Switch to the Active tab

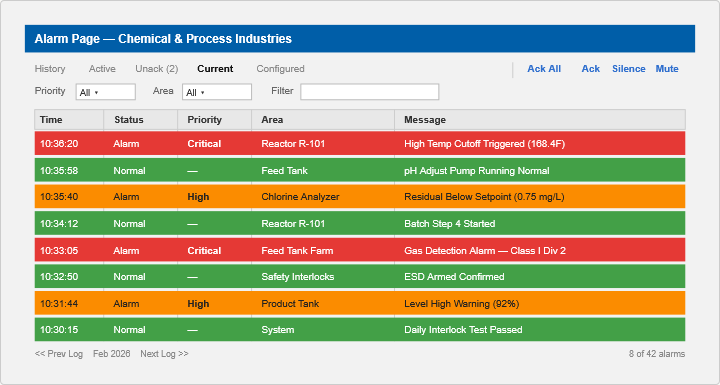[x=102, y=68]
